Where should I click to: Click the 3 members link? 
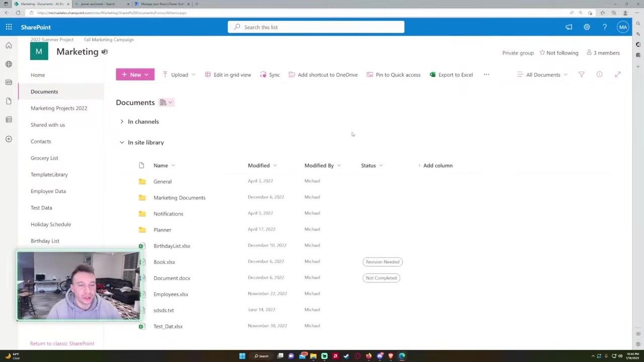(603, 53)
